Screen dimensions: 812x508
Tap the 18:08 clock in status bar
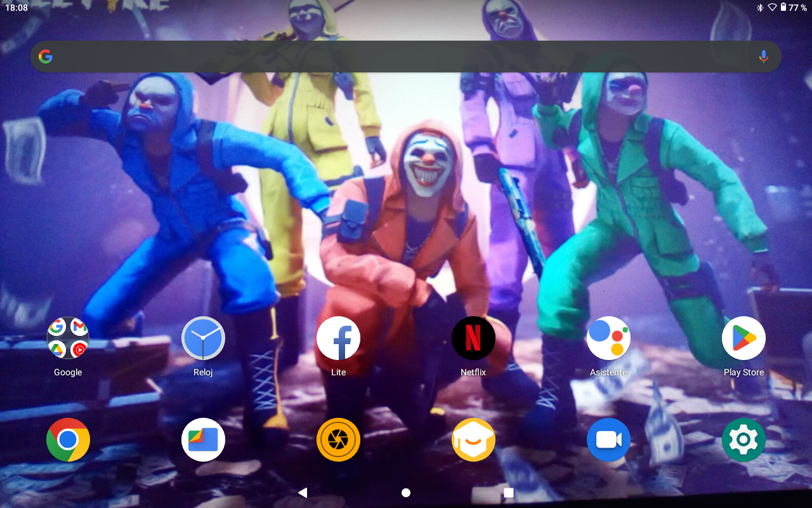point(16,8)
